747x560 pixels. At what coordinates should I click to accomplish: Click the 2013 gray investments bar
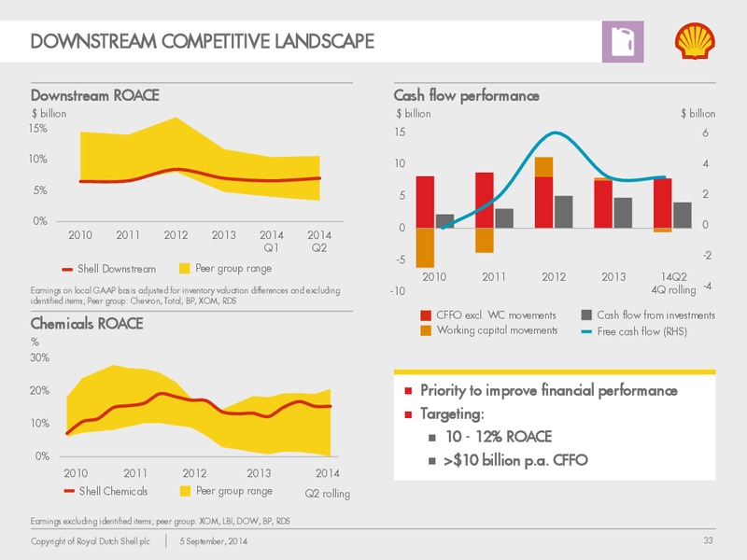[x=623, y=213]
